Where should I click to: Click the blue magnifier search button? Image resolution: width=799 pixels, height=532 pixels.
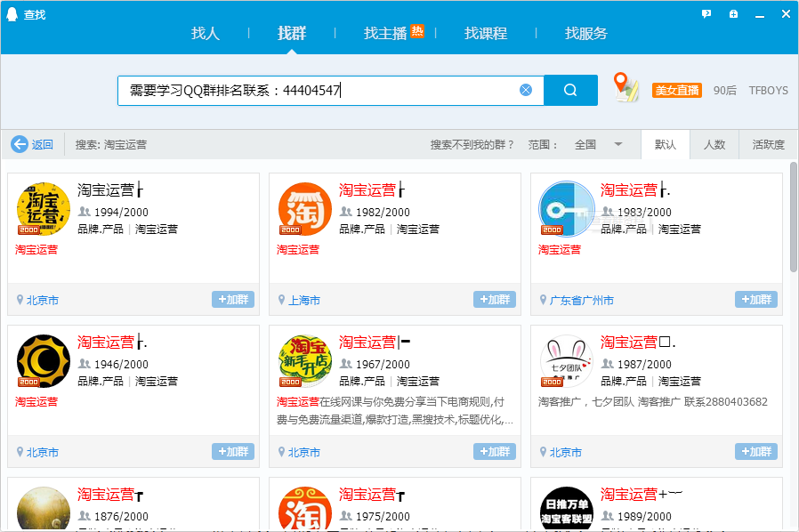click(570, 90)
